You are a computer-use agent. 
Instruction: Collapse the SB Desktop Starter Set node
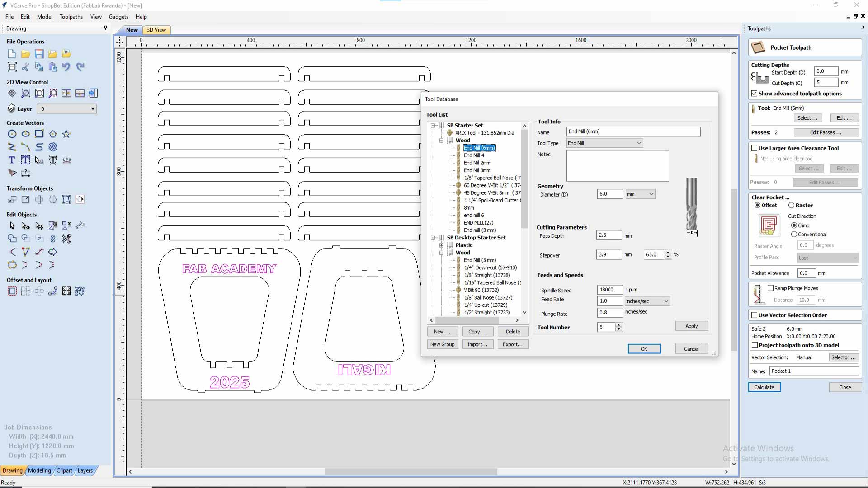(x=433, y=238)
